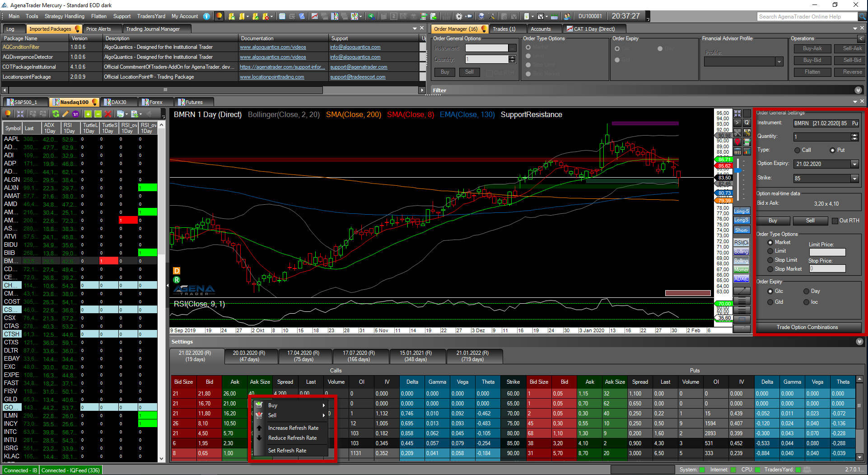Choose Day order expiry in option panel
The width and height of the screenshot is (868, 475).
tap(806, 292)
